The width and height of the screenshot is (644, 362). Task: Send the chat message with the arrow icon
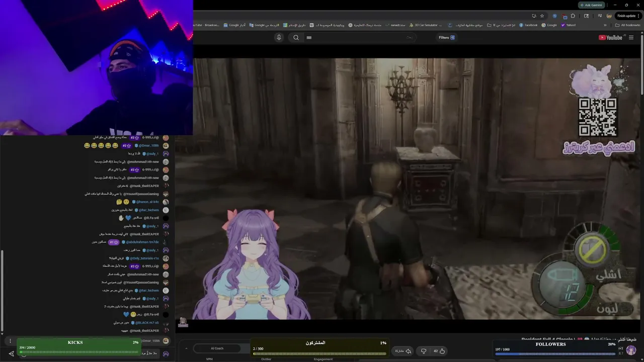point(11,353)
